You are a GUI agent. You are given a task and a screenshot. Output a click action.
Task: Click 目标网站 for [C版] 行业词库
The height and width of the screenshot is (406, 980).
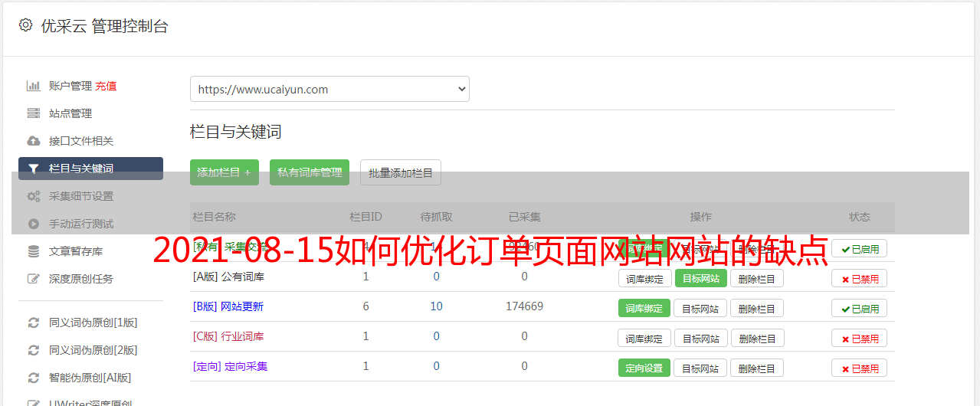tap(701, 338)
